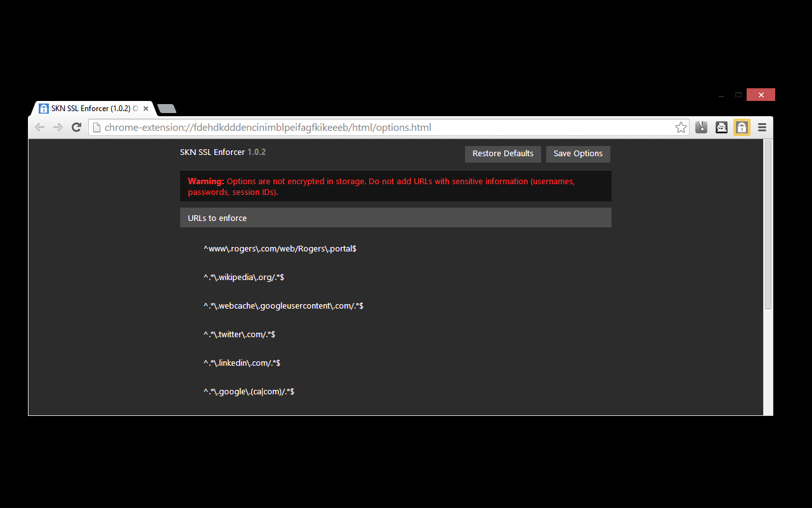The height and width of the screenshot is (508, 812).
Task: Click the page icon in the address bar
Action: point(96,128)
